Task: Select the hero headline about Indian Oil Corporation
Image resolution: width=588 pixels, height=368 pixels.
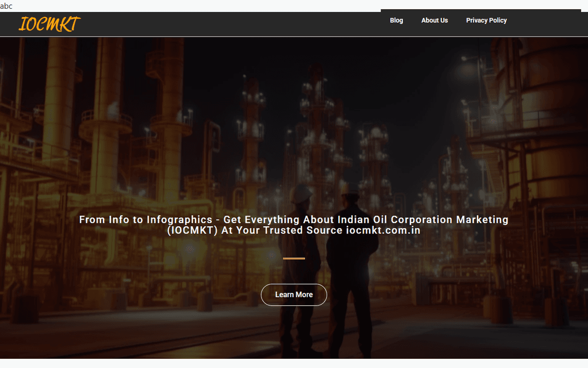Action: tap(293, 225)
